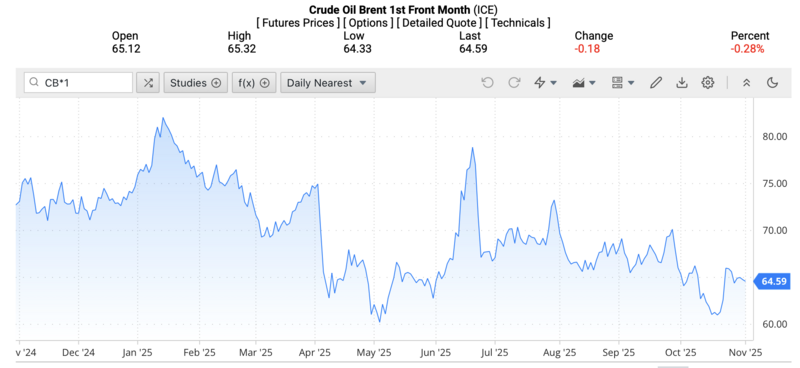Open the chart settings gear icon
The image size is (800, 368).
click(707, 83)
